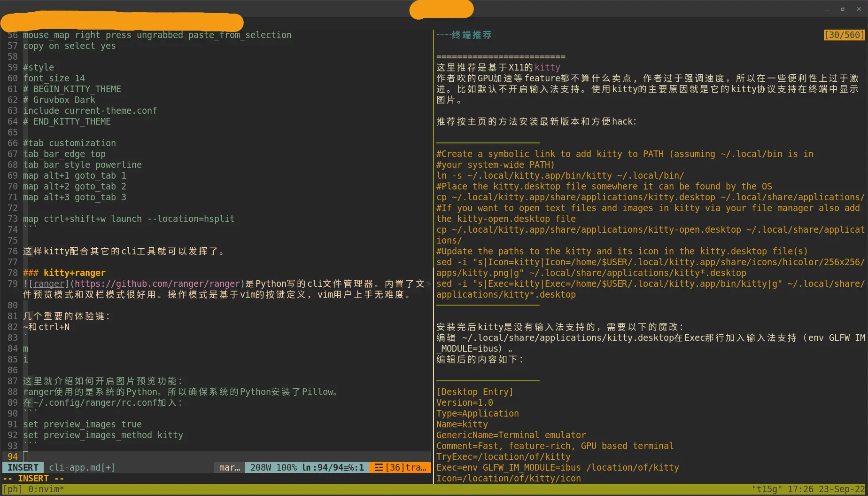Click the cli-app.md[+] filename in statusline
Viewport: 868px width, 496px height.
pos(82,467)
